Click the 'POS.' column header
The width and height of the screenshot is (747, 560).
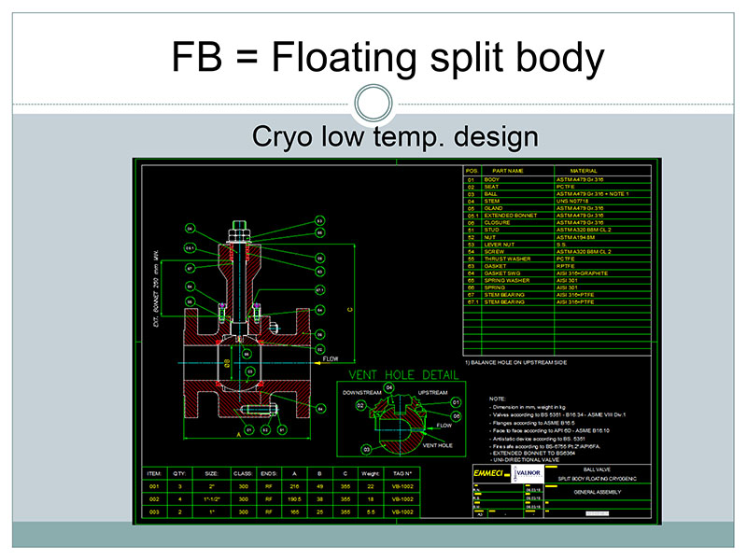(472, 171)
